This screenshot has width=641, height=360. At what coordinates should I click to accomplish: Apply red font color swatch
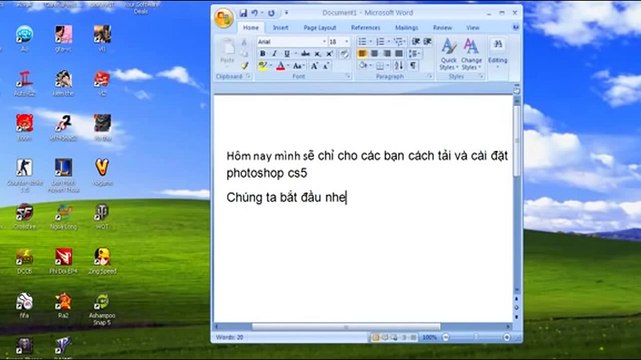point(280,66)
